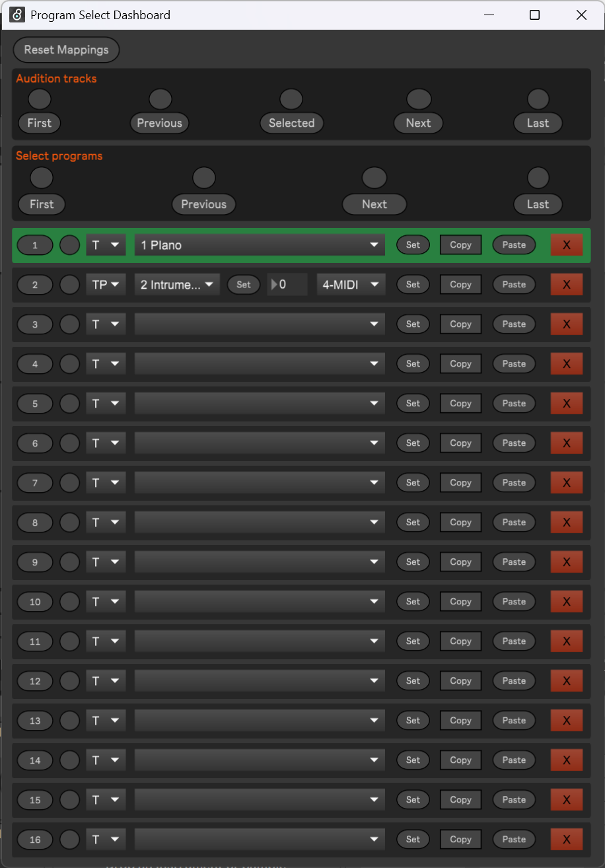Delete program row 5 with red X
The width and height of the screenshot is (605, 868).
[566, 404]
